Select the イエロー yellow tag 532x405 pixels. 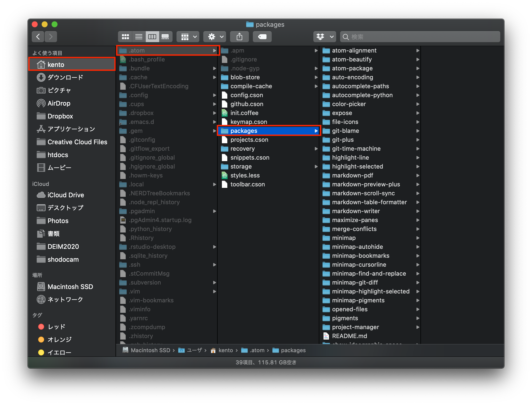72,352
